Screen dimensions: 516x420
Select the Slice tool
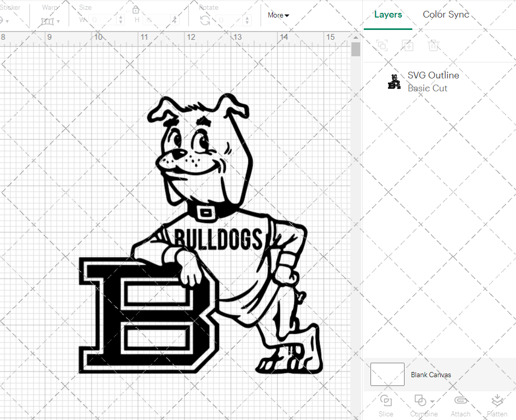click(x=386, y=405)
